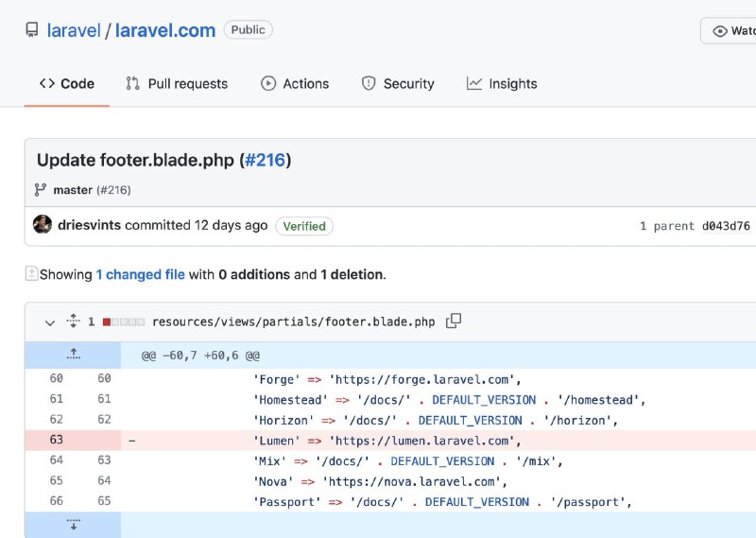Click the Public visibility badge

248,30
